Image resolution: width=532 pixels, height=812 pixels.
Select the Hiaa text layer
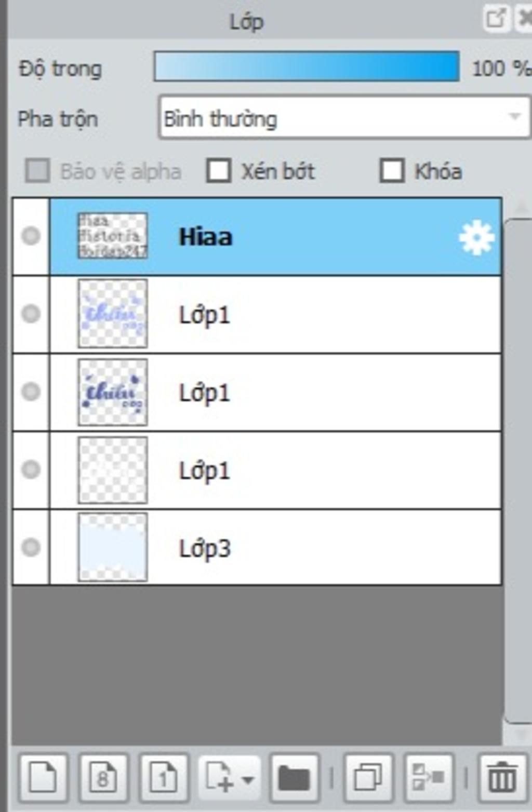pyautogui.click(x=276, y=236)
